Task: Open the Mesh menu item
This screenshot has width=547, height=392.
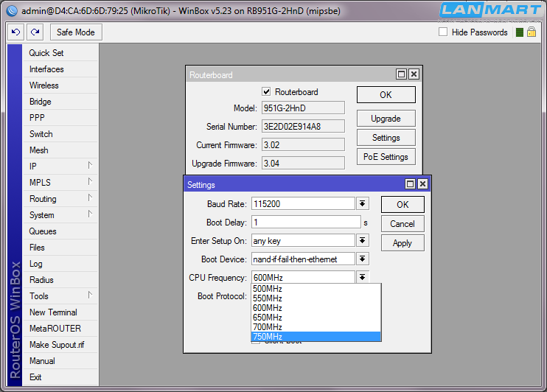Action: (x=60, y=150)
